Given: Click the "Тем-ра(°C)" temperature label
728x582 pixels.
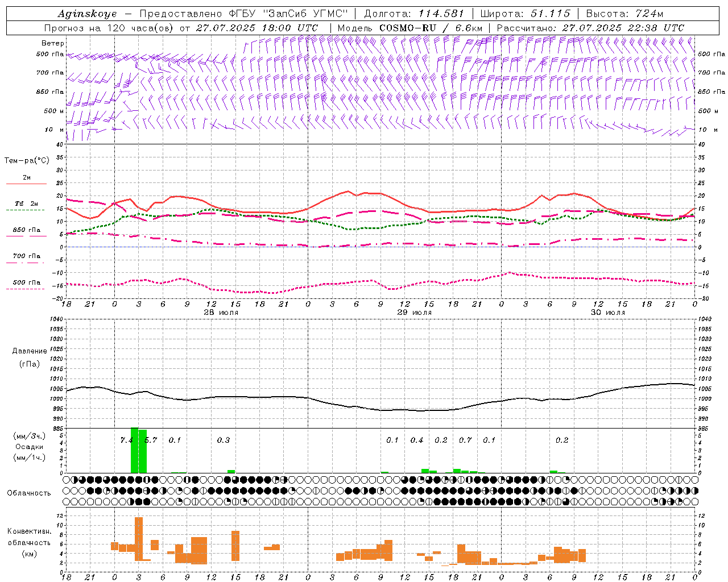Looking at the screenshot, I should click(x=27, y=160).
